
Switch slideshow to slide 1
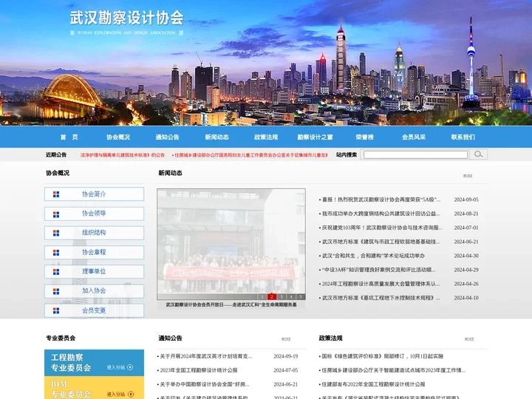tap(262, 296)
